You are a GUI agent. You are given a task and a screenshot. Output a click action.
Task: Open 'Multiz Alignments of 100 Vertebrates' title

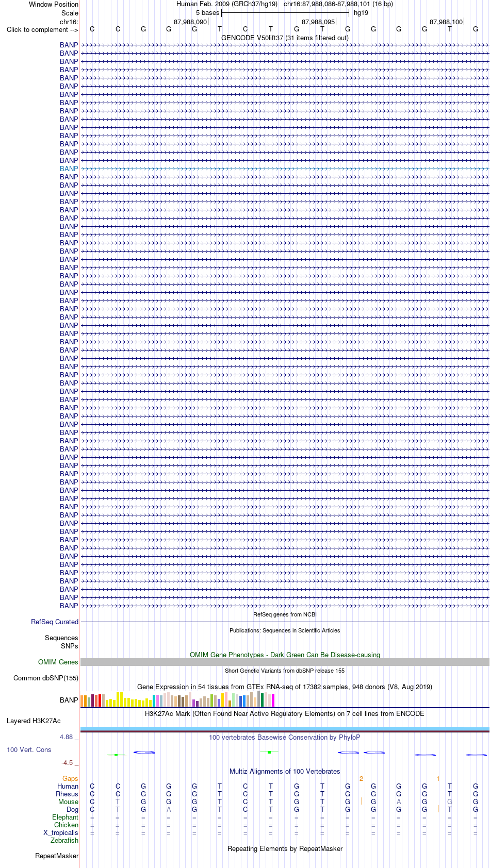tap(285, 772)
